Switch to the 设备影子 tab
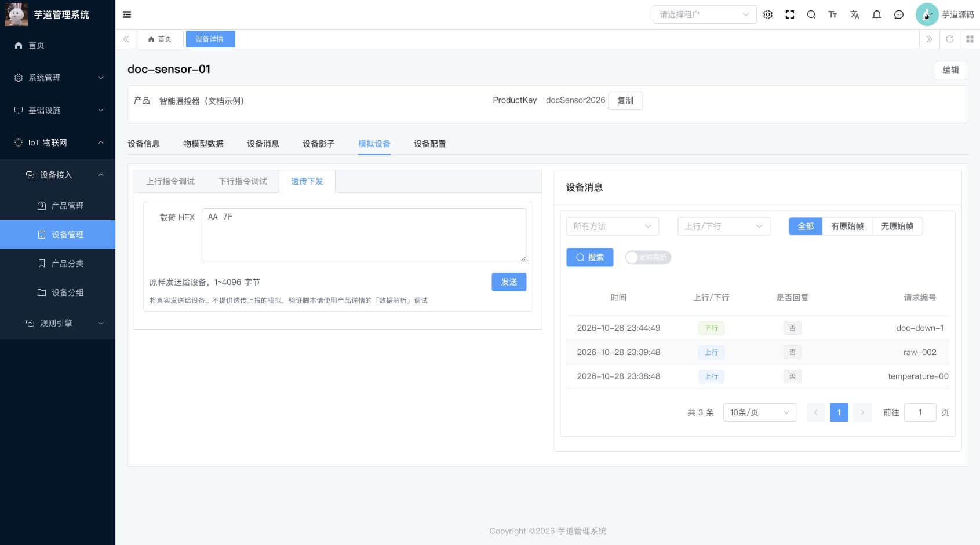The height and width of the screenshot is (545, 980). (x=319, y=144)
